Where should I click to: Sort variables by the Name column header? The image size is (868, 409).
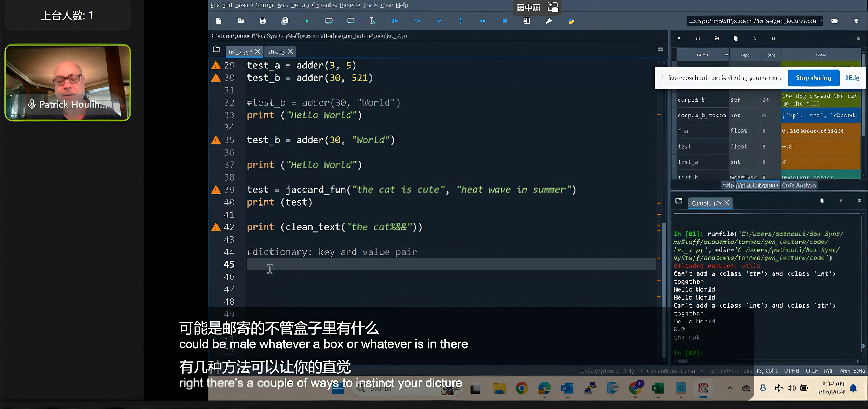point(702,55)
